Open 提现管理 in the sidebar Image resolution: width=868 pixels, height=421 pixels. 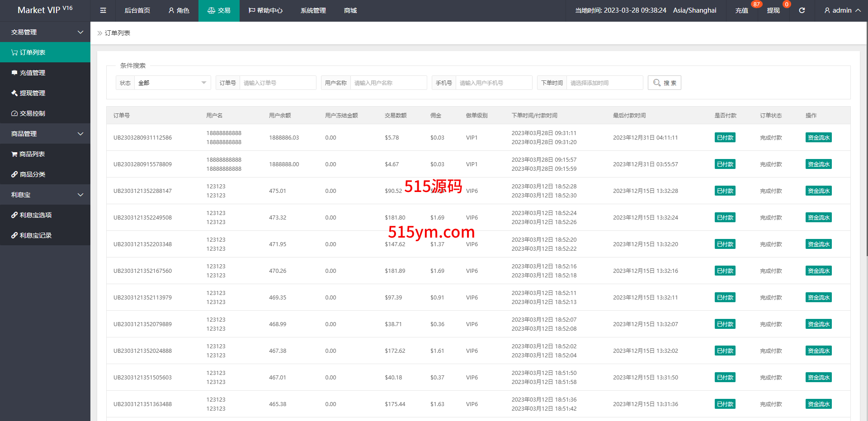click(x=32, y=93)
